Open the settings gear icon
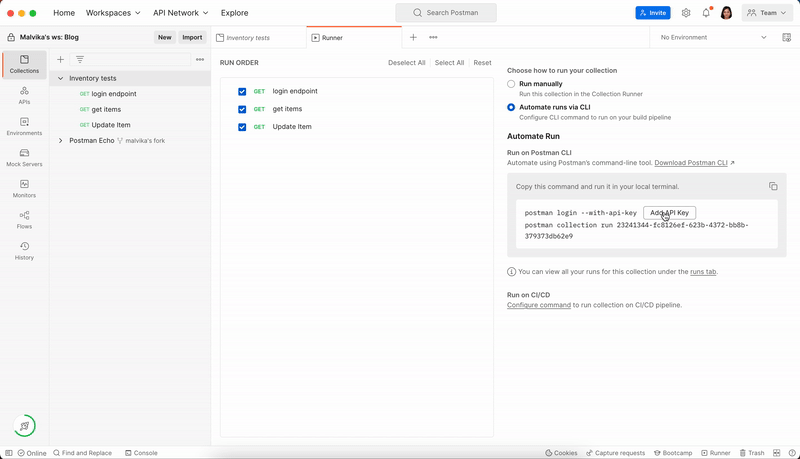The image size is (800, 459). pos(686,13)
